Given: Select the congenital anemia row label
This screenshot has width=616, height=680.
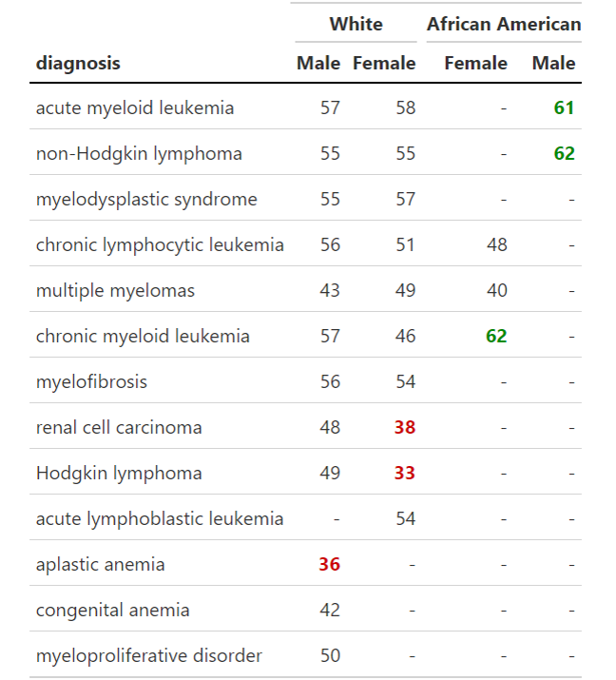Looking at the screenshot, I should click(x=112, y=610).
